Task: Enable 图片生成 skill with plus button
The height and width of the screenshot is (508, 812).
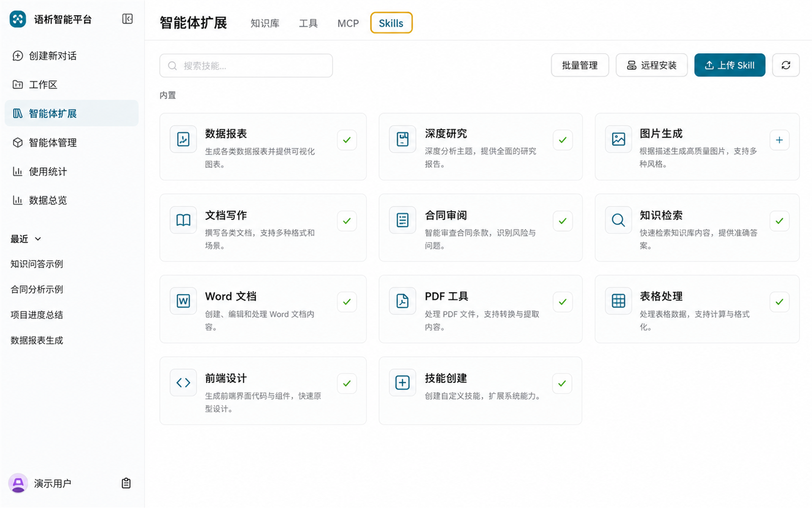Action: (780, 140)
